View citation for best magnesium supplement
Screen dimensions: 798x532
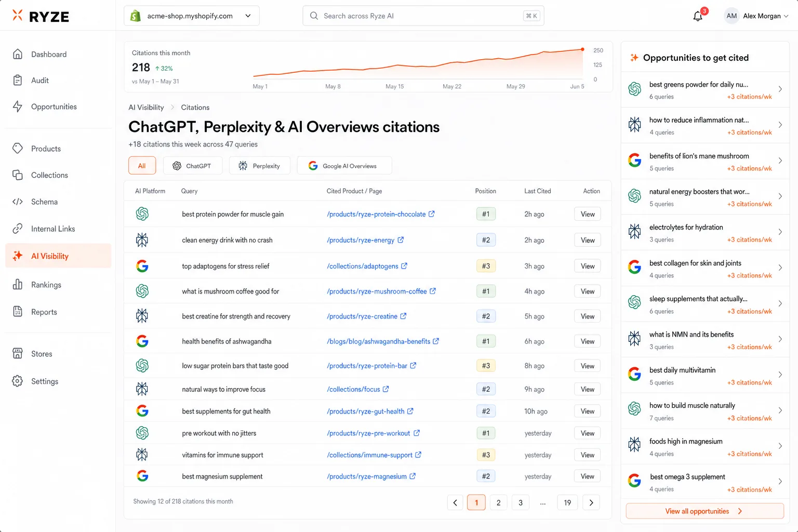(588, 476)
